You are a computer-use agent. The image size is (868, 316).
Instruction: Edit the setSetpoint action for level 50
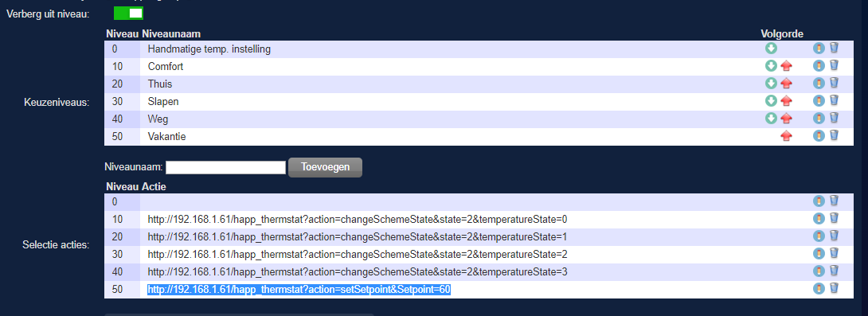(819, 289)
